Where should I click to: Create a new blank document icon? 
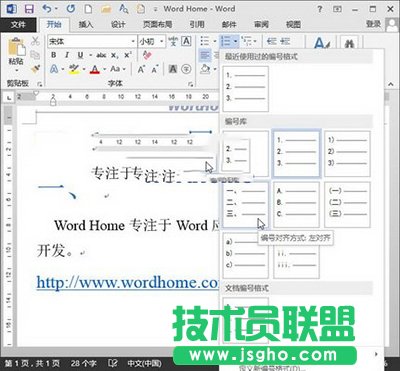pyautogui.click(x=88, y=9)
